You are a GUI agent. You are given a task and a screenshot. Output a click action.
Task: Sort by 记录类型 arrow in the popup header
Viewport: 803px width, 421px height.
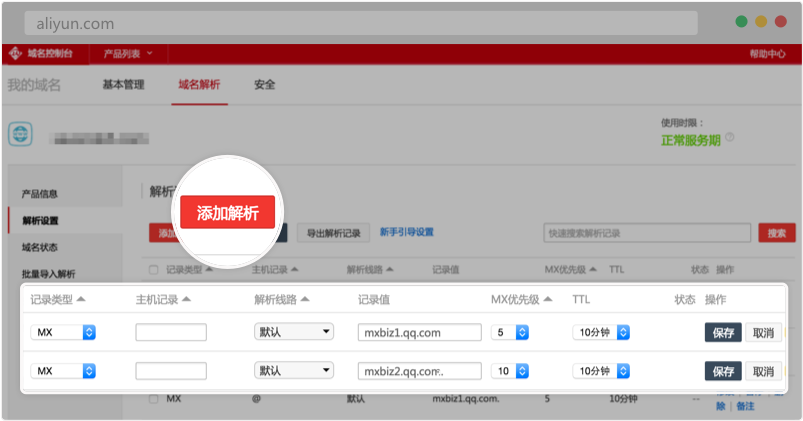tap(81, 300)
